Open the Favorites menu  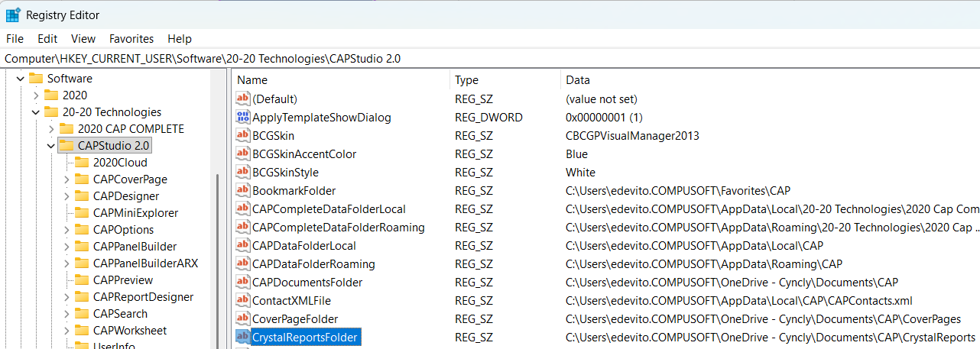click(x=131, y=38)
